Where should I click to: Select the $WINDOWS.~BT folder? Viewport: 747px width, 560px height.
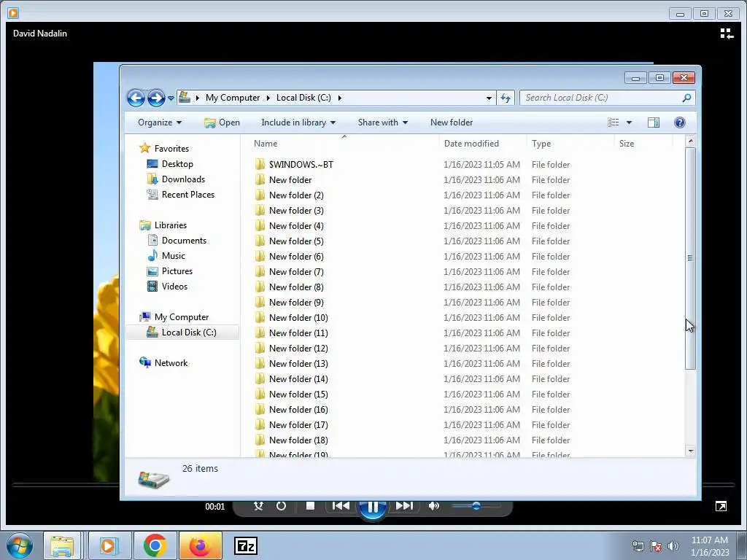[301, 164]
